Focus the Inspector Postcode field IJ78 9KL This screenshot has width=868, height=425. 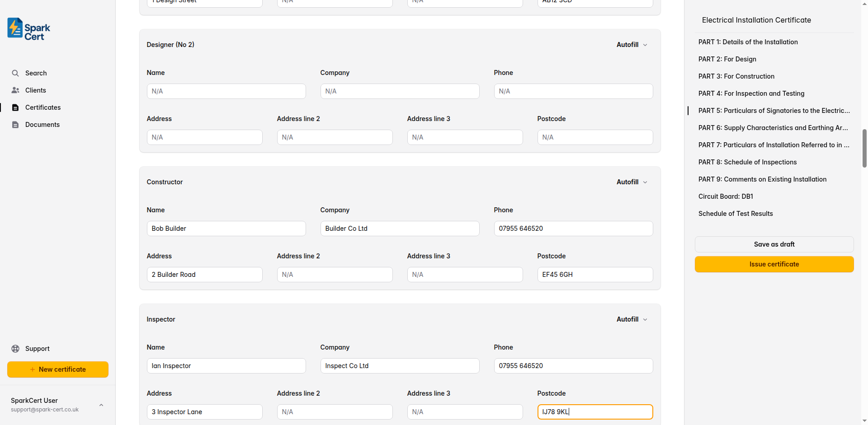(595, 412)
